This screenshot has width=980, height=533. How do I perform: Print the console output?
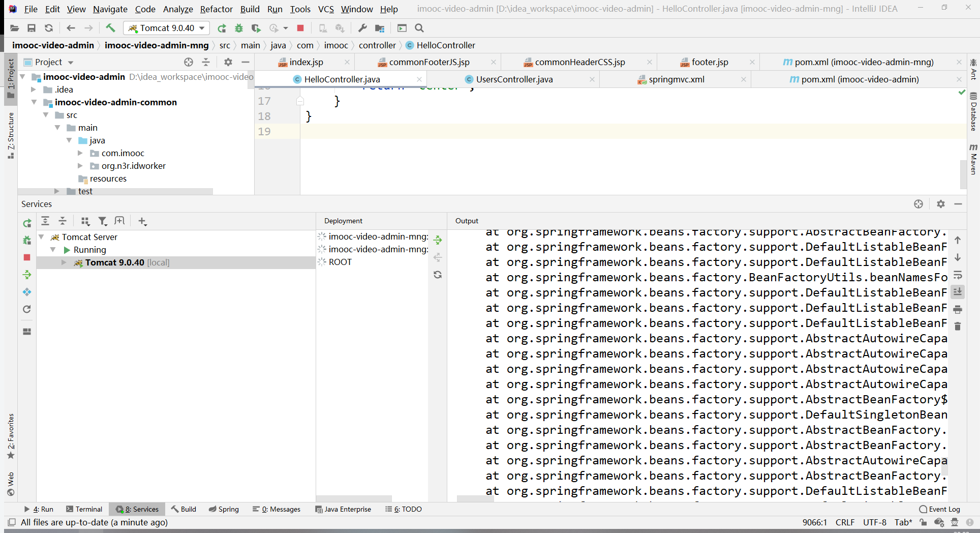click(x=958, y=309)
